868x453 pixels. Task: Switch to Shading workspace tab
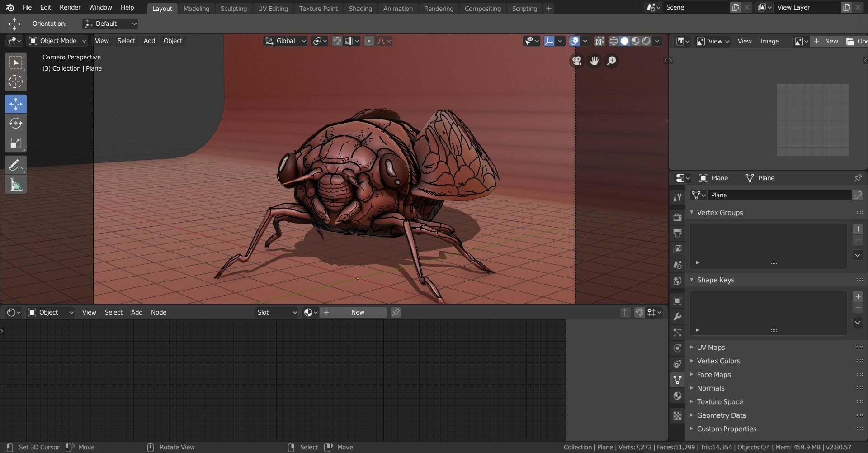click(x=360, y=9)
